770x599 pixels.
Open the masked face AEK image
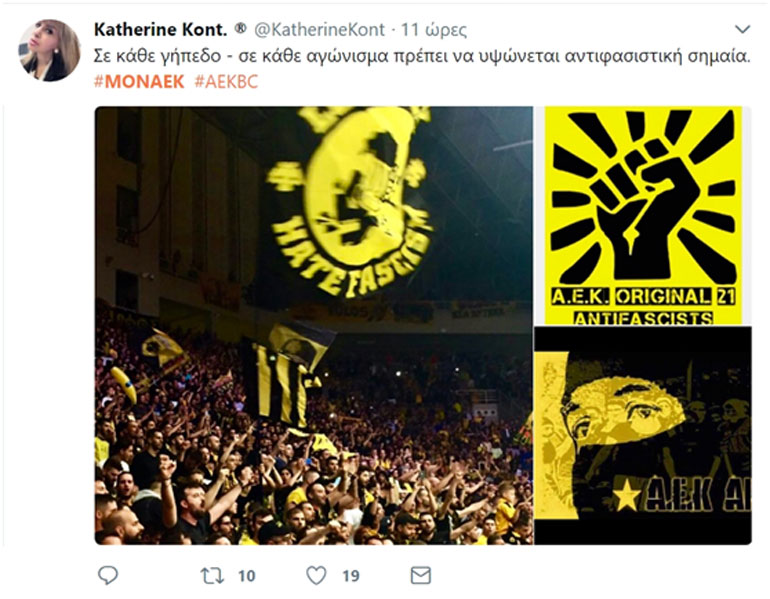tap(643, 436)
